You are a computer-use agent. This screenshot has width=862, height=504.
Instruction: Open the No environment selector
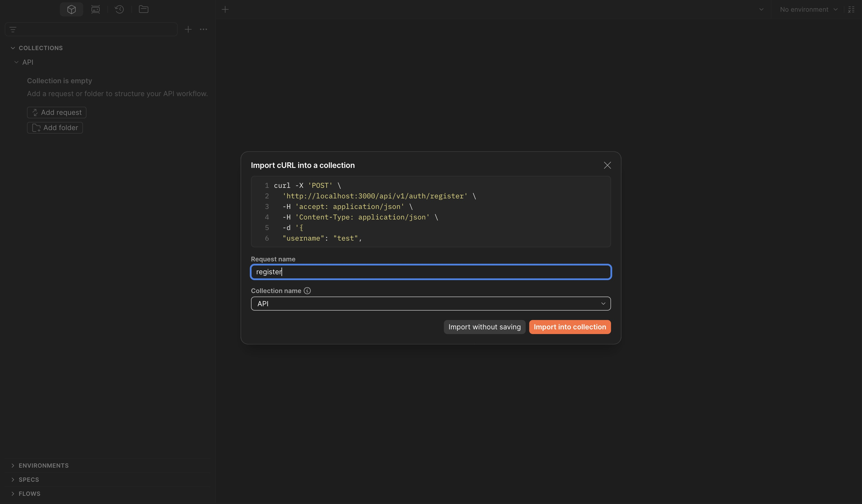point(809,10)
